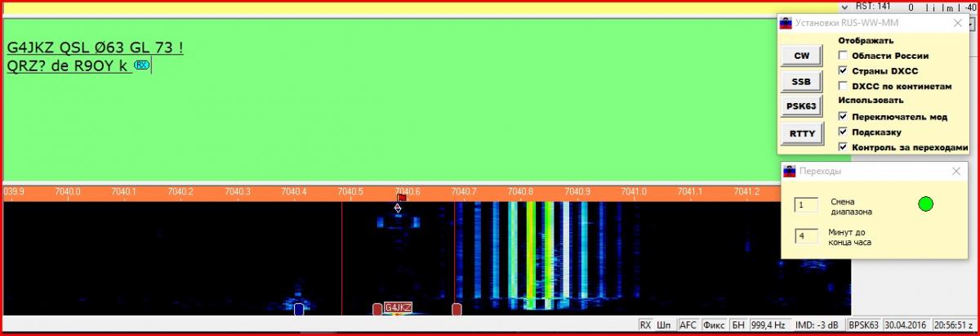Switch to CW mode
Image resolution: width=980 pixels, height=336 pixels.
click(802, 56)
